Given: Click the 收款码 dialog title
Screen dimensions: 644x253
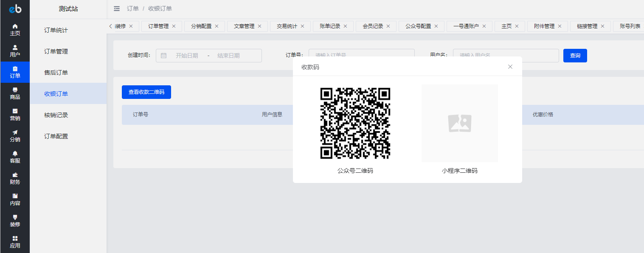Looking at the screenshot, I should [310, 67].
